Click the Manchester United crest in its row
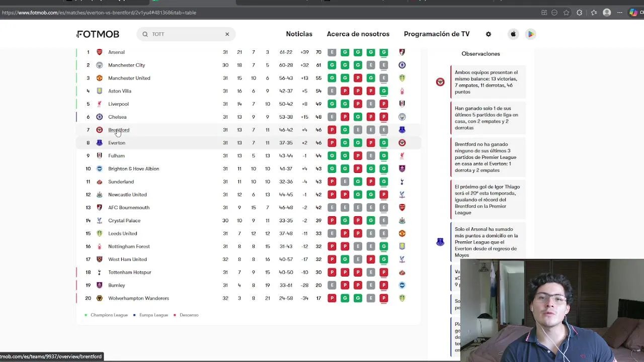Image resolution: width=644 pixels, height=362 pixels. point(99,78)
